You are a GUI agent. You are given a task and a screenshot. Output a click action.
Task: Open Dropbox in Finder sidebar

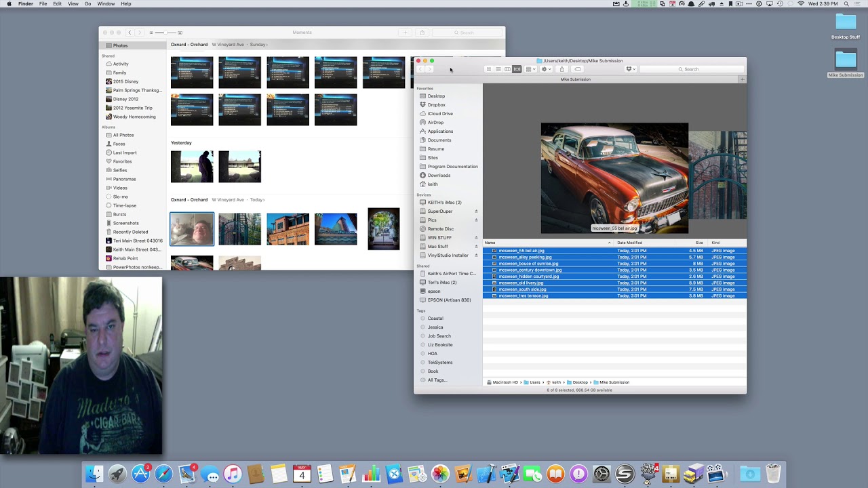(436, 105)
